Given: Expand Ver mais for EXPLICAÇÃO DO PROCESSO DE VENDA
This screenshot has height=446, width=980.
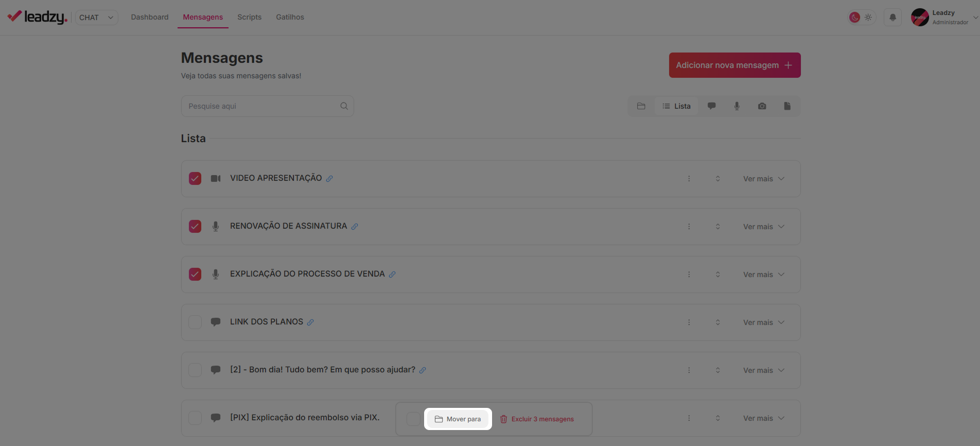Looking at the screenshot, I should (x=764, y=275).
